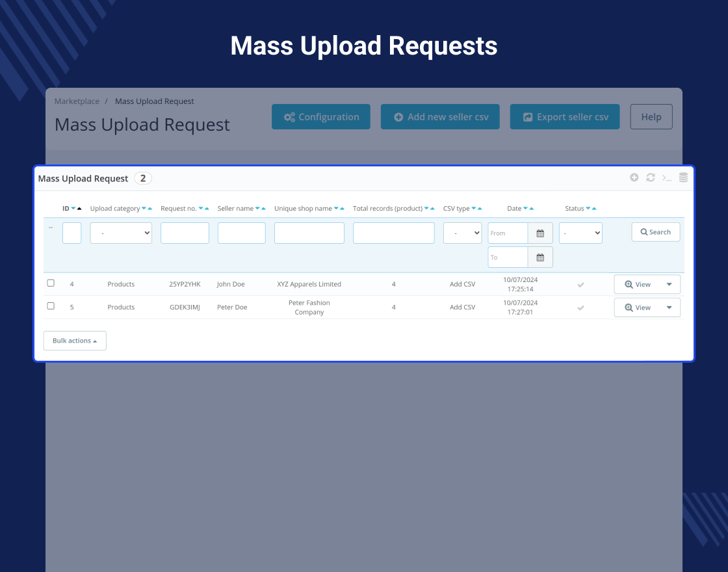The height and width of the screenshot is (572, 728).
Task: Click Peter Fashion Company shop name
Action: click(x=309, y=307)
